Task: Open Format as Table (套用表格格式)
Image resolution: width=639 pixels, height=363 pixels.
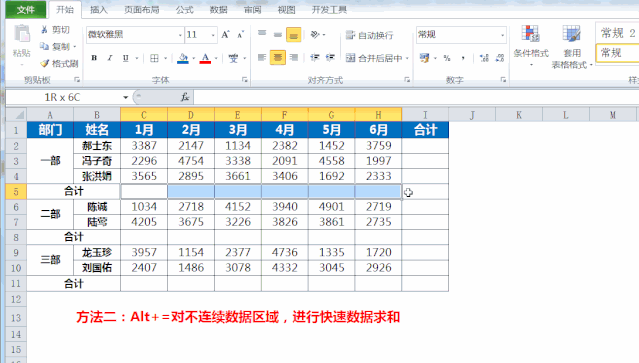Action: [x=572, y=46]
